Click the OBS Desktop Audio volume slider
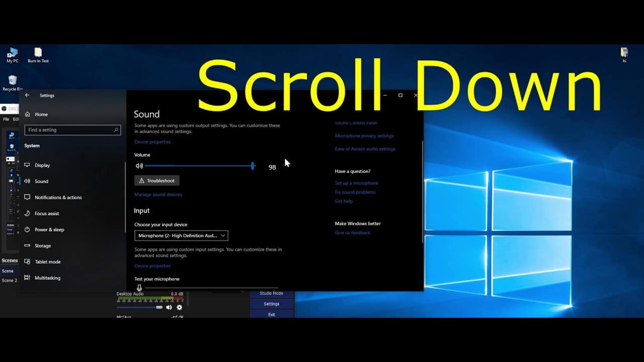 coord(139,307)
